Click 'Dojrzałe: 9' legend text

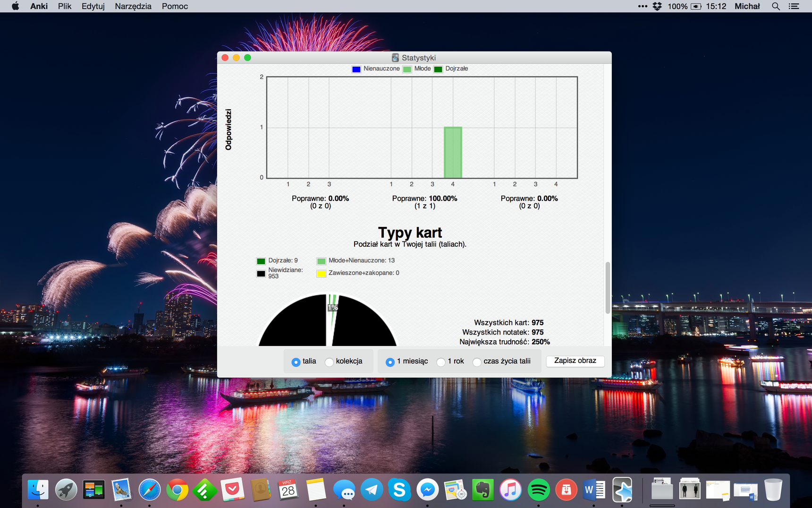point(283,260)
